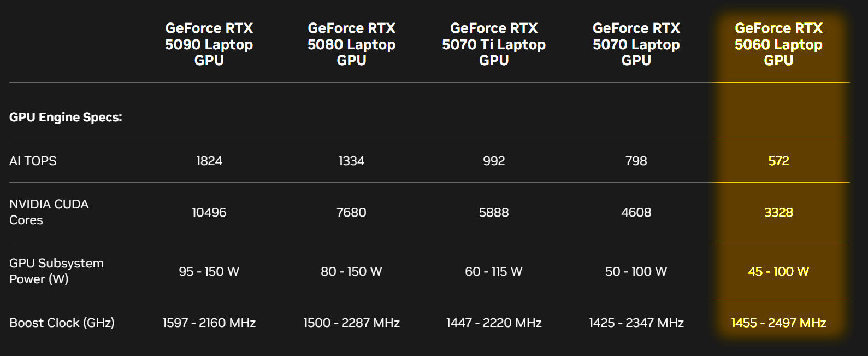Select the AI TOPS row label
The height and width of the screenshot is (356, 868).
click(x=33, y=161)
